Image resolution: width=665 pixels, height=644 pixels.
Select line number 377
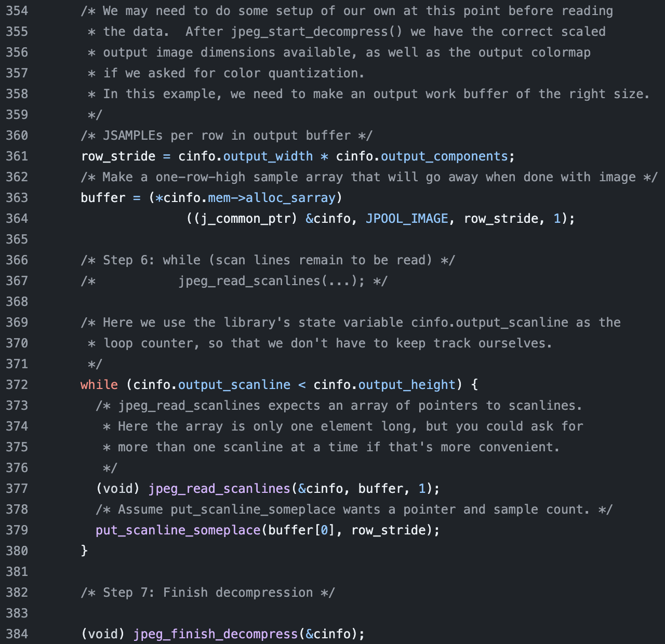17,489
